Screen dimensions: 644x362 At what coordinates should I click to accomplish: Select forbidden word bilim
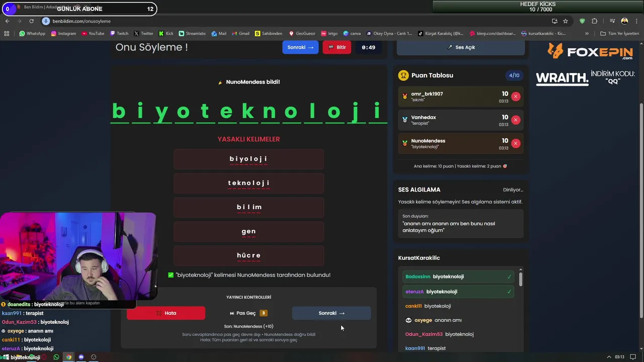coord(249,207)
